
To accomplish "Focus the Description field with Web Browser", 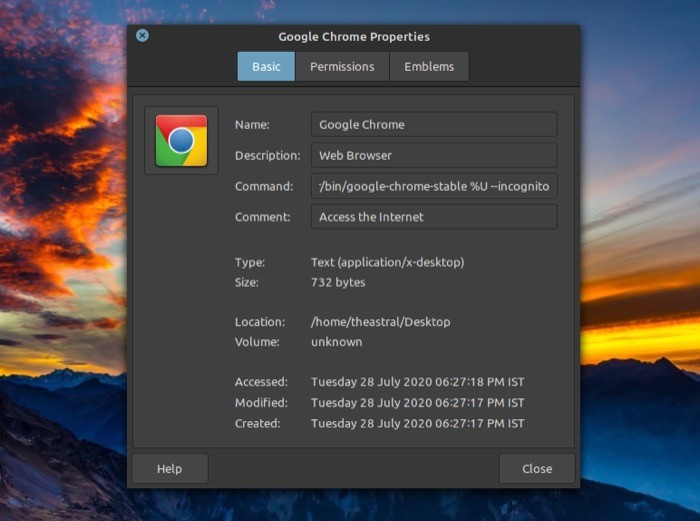I will click(434, 155).
